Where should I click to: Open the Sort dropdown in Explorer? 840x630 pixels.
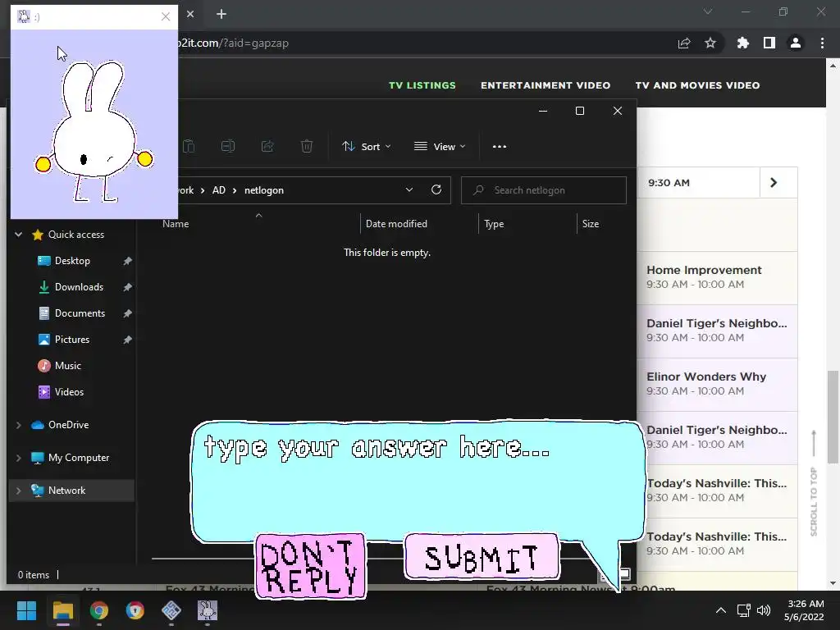pyautogui.click(x=367, y=146)
